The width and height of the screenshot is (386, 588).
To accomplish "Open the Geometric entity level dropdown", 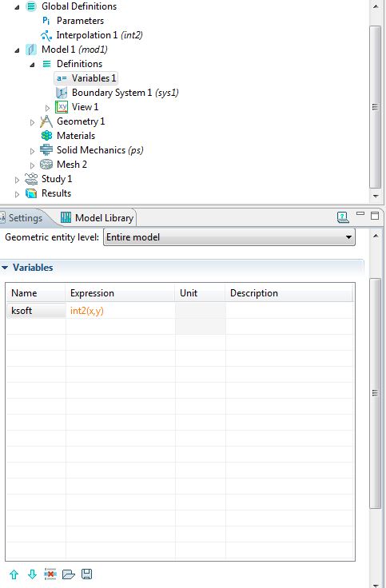I will [229, 237].
